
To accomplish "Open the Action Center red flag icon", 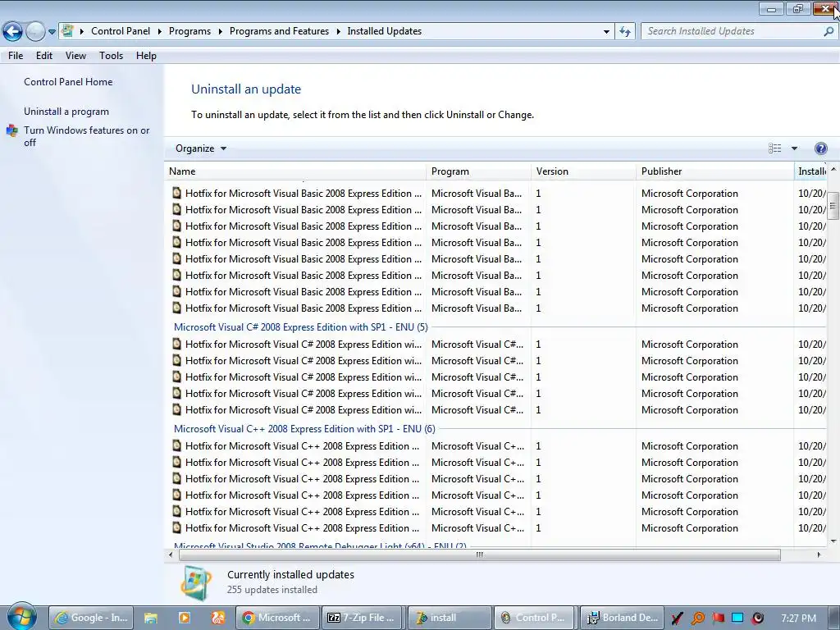I will [718, 619].
